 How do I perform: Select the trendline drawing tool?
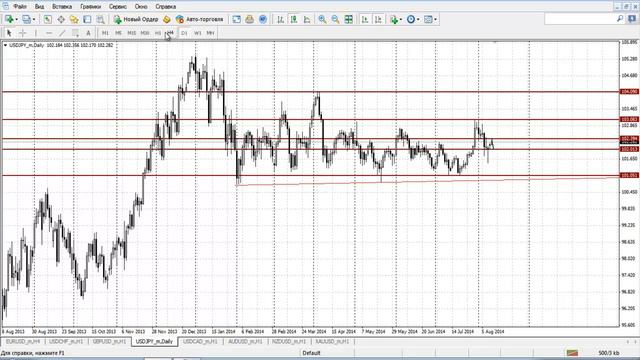(x=62, y=33)
